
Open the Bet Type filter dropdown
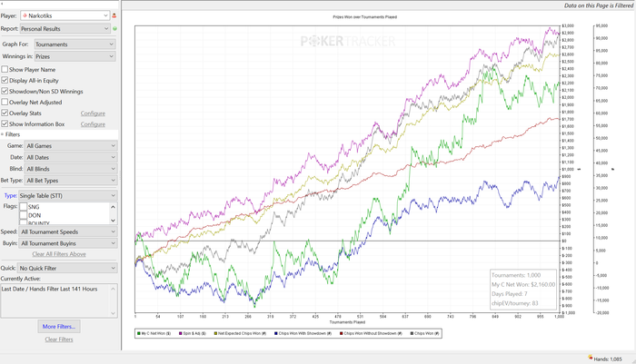tap(71, 181)
